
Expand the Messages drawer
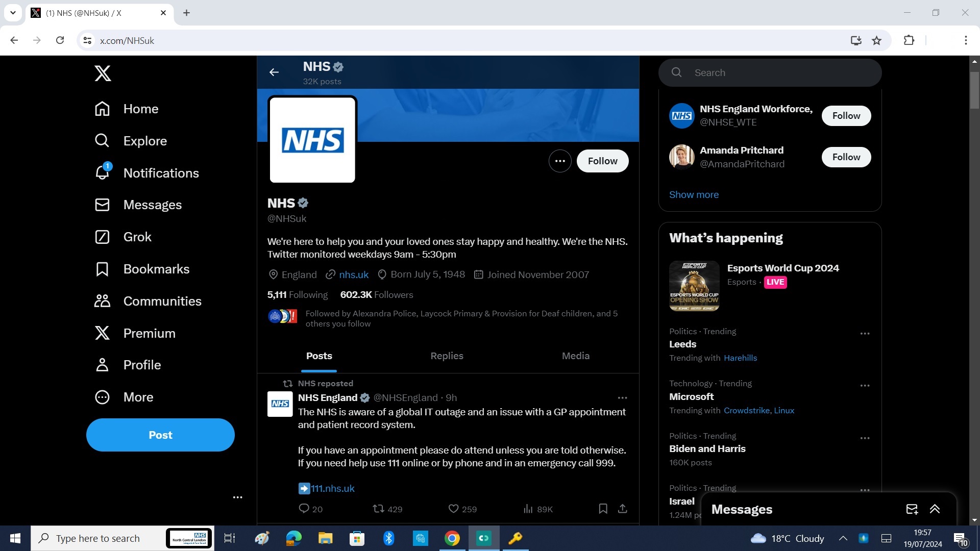(935, 509)
